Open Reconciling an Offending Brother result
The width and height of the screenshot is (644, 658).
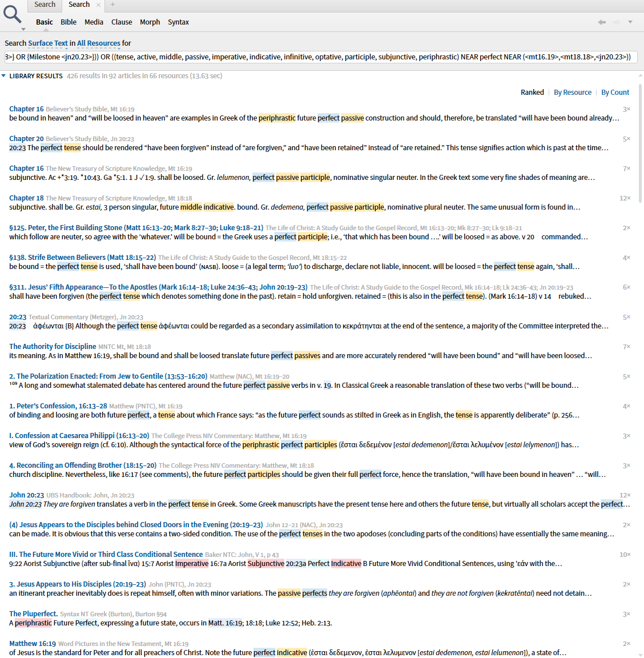click(x=83, y=466)
